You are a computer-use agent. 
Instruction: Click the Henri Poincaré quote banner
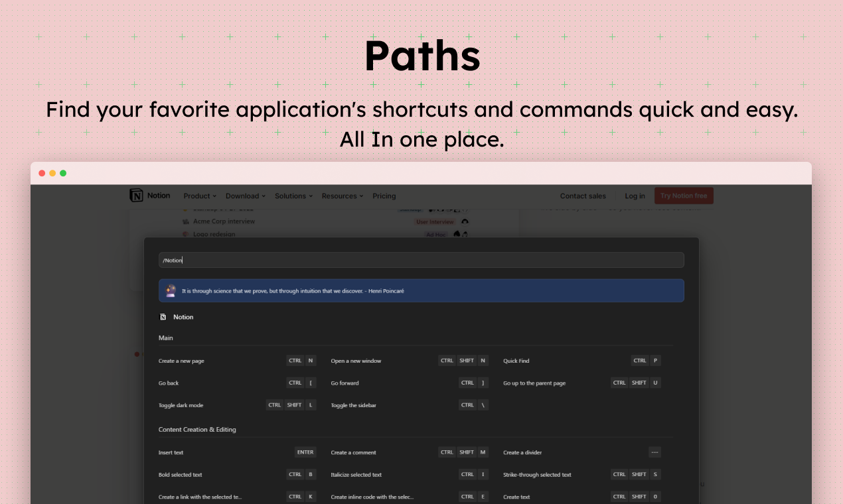pos(421,290)
